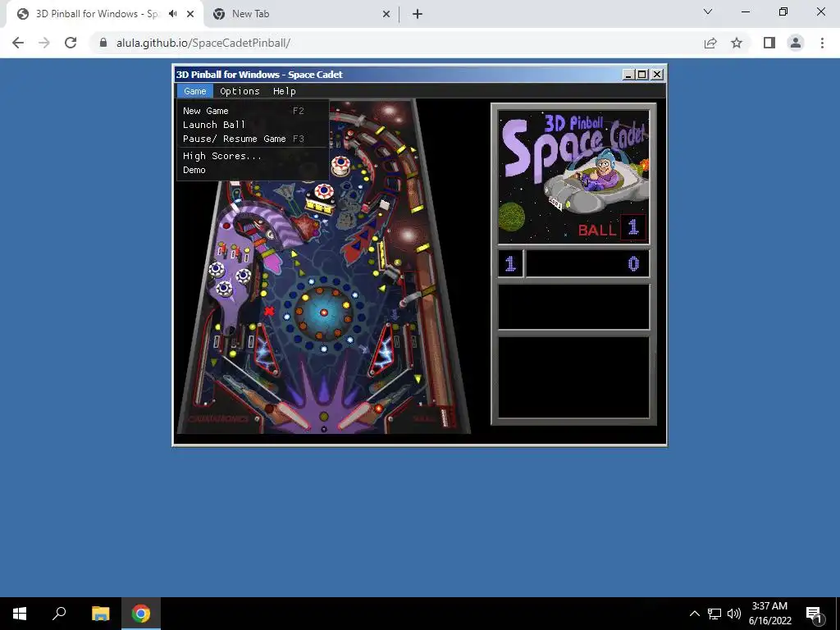This screenshot has width=840, height=630.
Task: Open the Chrome profile avatar
Action: click(796, 43)
